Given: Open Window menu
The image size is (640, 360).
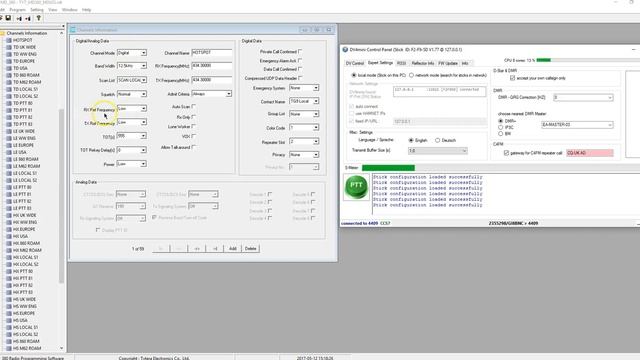Looking at the screenshot, I should tap(70, 9).
